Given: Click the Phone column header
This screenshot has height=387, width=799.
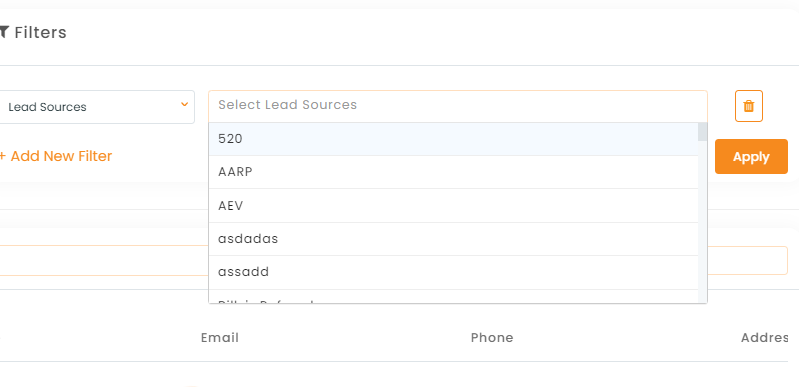Looking at the screenshot, I should point(492,338).
